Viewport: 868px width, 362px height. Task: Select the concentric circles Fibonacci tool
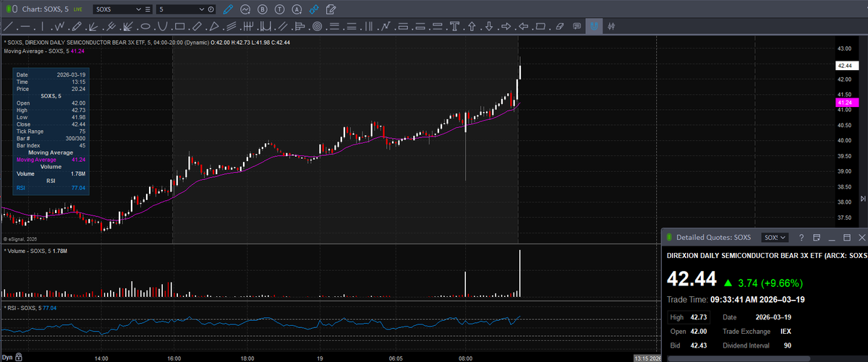point(317,27)
